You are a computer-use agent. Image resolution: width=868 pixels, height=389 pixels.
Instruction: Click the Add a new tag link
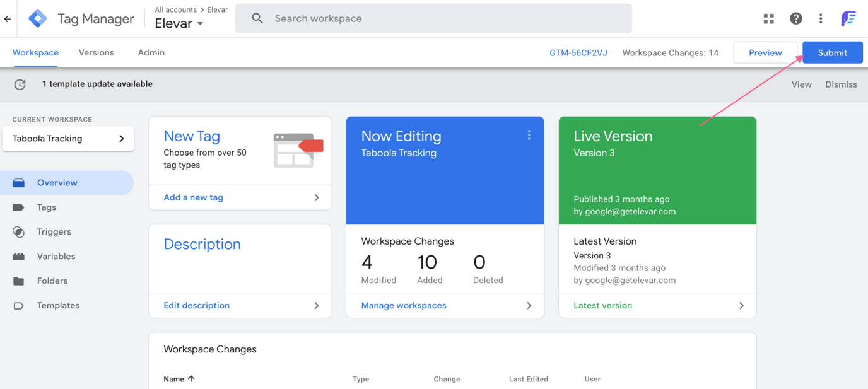pos(193,197)
